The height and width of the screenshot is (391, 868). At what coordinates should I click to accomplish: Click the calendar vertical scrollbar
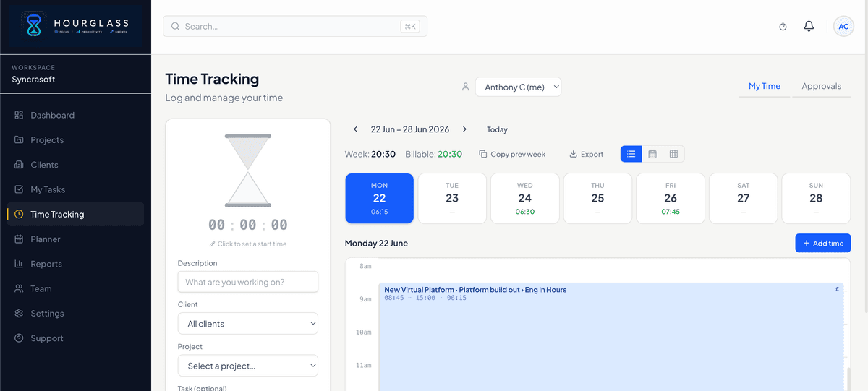(848, 379)
